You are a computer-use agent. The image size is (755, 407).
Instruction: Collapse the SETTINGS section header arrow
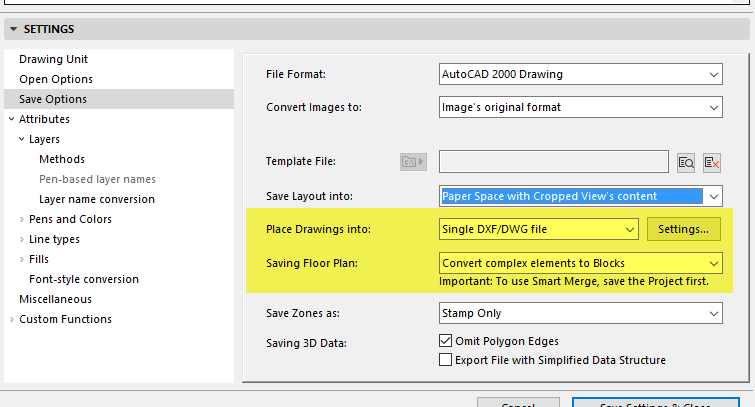[x=12, y=30]
